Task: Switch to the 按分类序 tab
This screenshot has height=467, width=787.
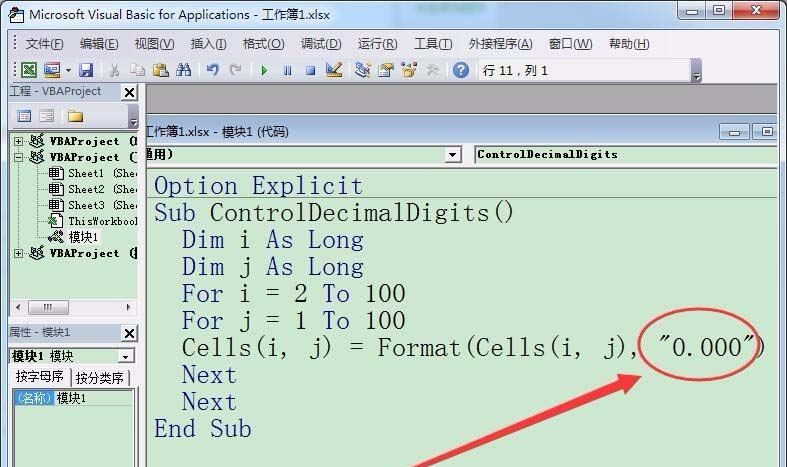Action: (100, 378)
